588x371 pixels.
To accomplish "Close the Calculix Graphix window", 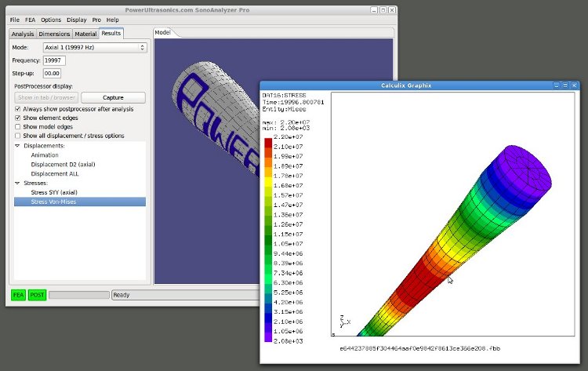I will pyautogui.click(x=574, y=85).
